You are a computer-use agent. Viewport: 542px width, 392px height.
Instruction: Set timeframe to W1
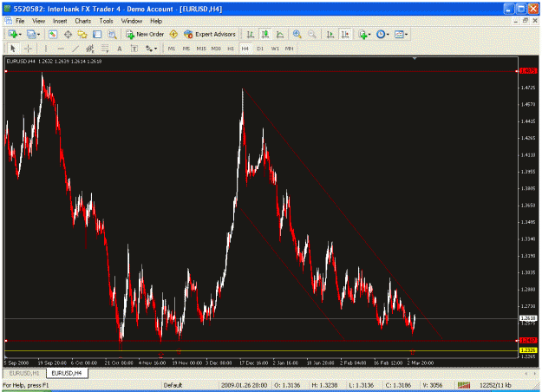click(275, 49)
